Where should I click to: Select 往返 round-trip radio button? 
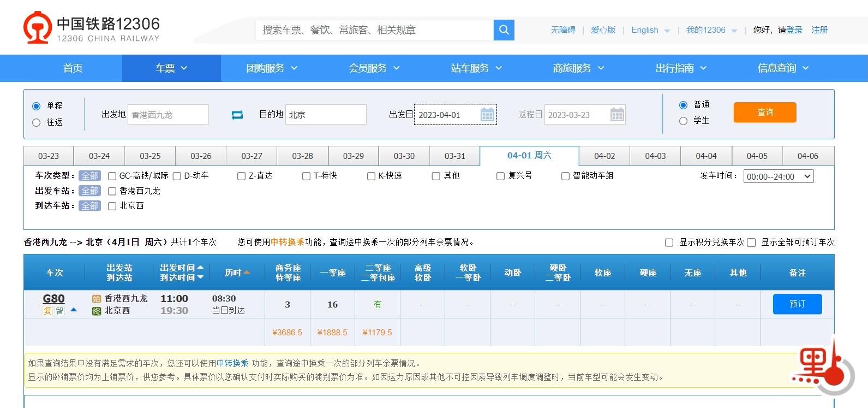coord(37,122)
